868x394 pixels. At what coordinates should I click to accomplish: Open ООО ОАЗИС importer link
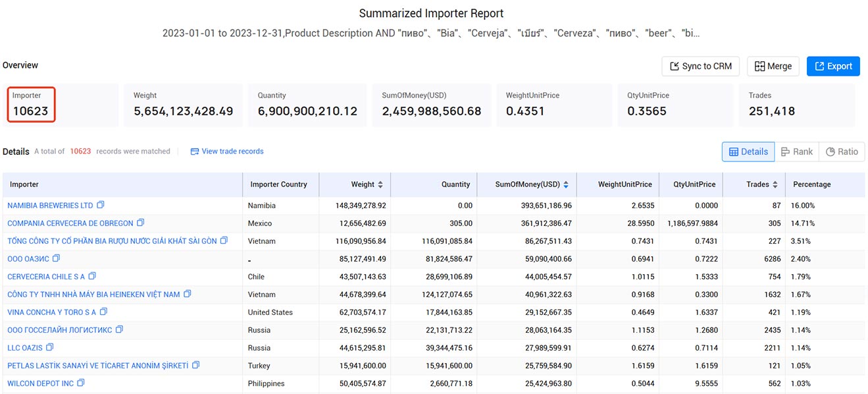(x=28, y=259)
